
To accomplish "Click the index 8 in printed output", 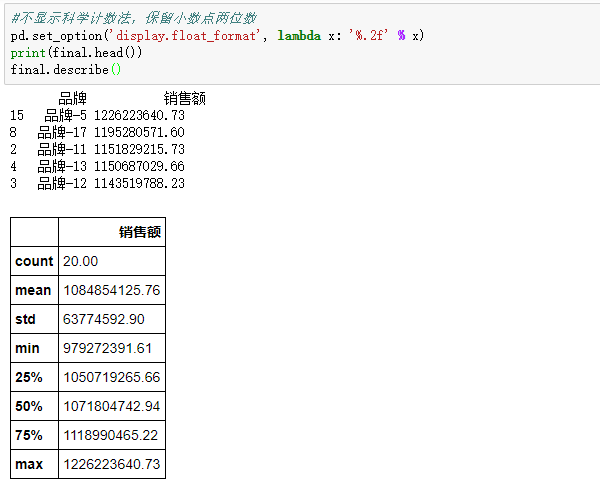I will coord(13,132).
